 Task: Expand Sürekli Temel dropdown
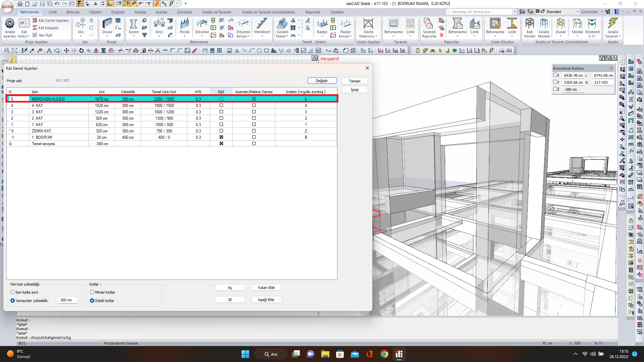point(287,36)
